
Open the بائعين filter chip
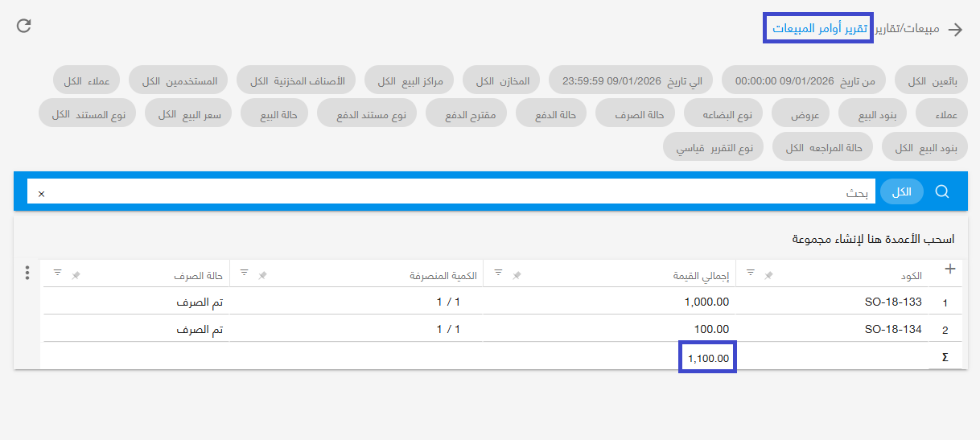[932, 81]
